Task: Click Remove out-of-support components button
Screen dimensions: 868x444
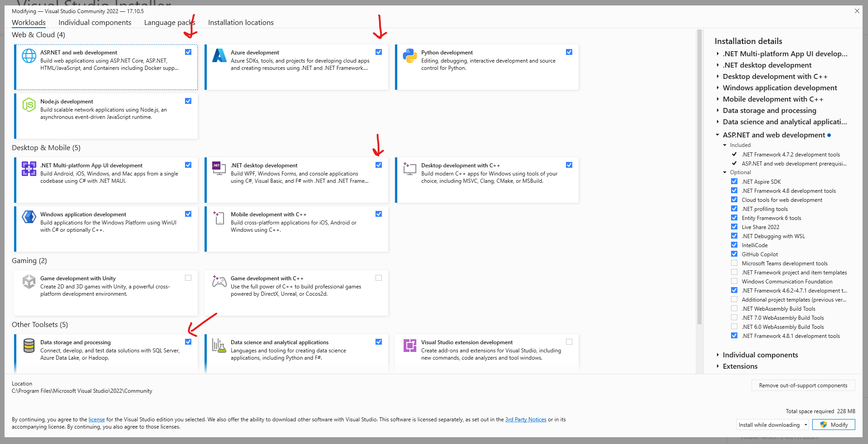Action: point(803,385)
